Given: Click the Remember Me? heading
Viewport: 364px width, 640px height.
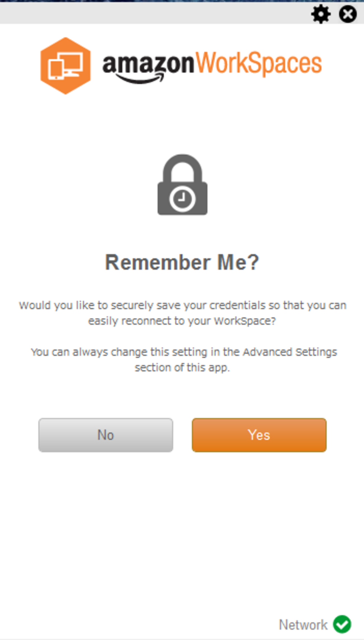Looking at the screenshot, I should [x=182, y=262].
